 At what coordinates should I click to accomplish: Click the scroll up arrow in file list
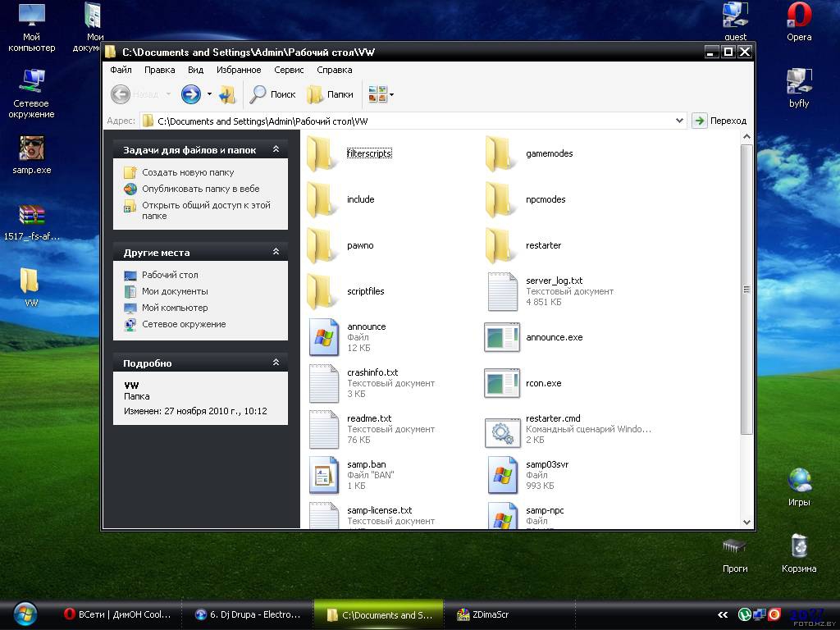coord(746,137)
